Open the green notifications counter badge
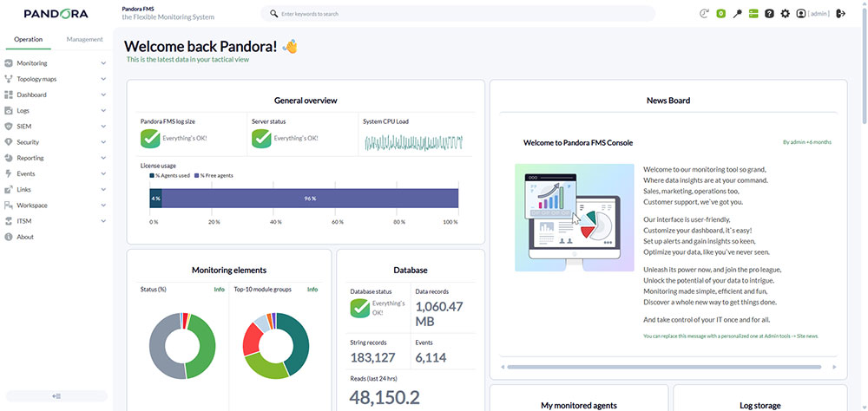Screen dimensions: 868x411 pos(720,14)
